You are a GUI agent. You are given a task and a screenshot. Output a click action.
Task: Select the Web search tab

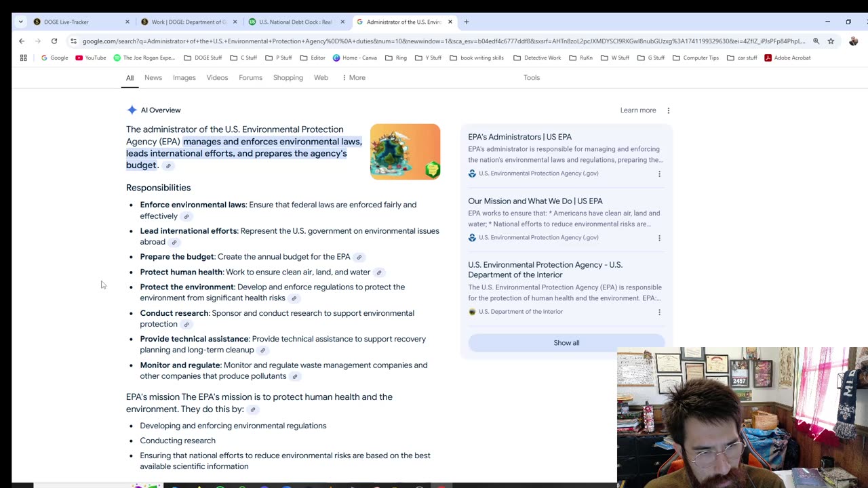pyautogui.click(x=321, y=77)
